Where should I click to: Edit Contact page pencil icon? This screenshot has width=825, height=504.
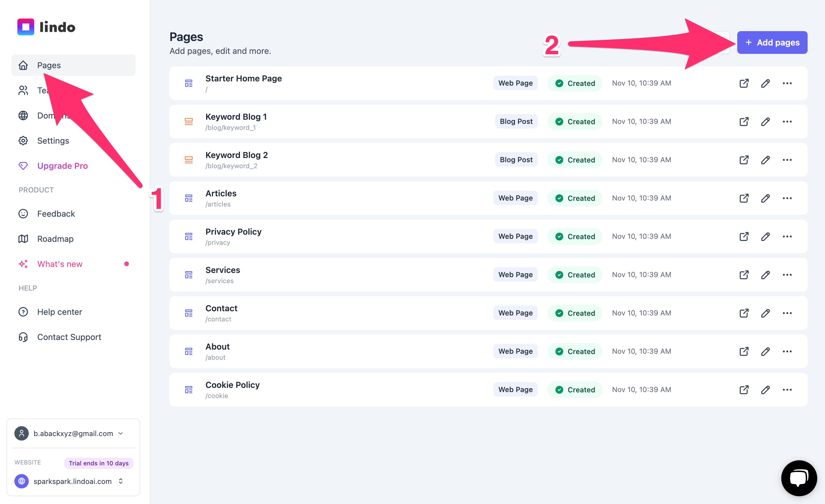pyautogui.click(x=765, y=313)
